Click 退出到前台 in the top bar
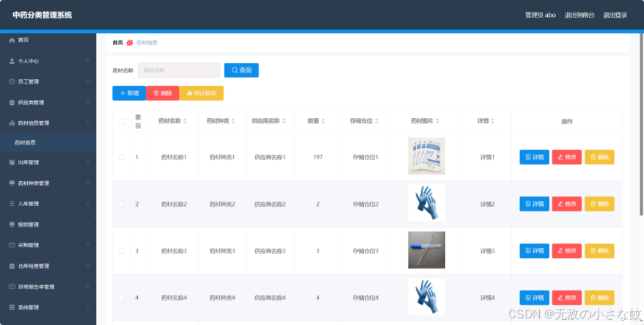This screenshot has height=325, width=644. click(579, 15)
